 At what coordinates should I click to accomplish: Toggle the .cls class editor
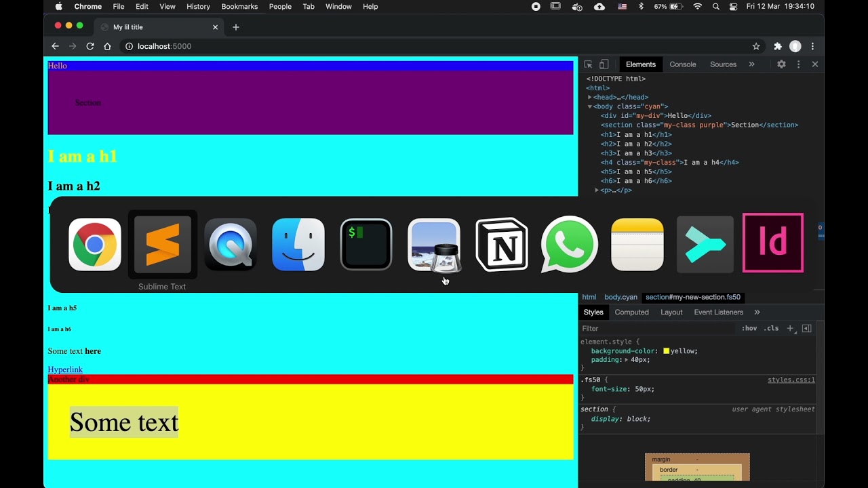pos(771,328)
